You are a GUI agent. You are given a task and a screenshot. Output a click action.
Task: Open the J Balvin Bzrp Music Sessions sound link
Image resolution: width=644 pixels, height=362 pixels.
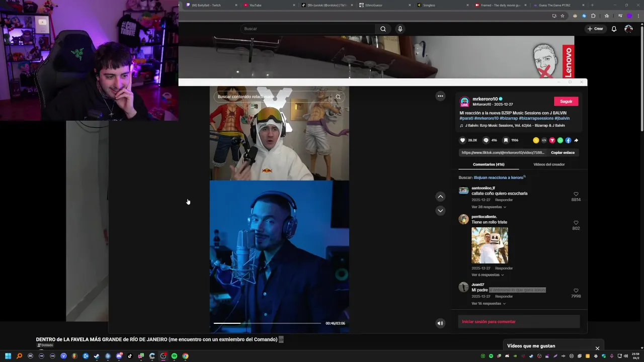point(512,126)
